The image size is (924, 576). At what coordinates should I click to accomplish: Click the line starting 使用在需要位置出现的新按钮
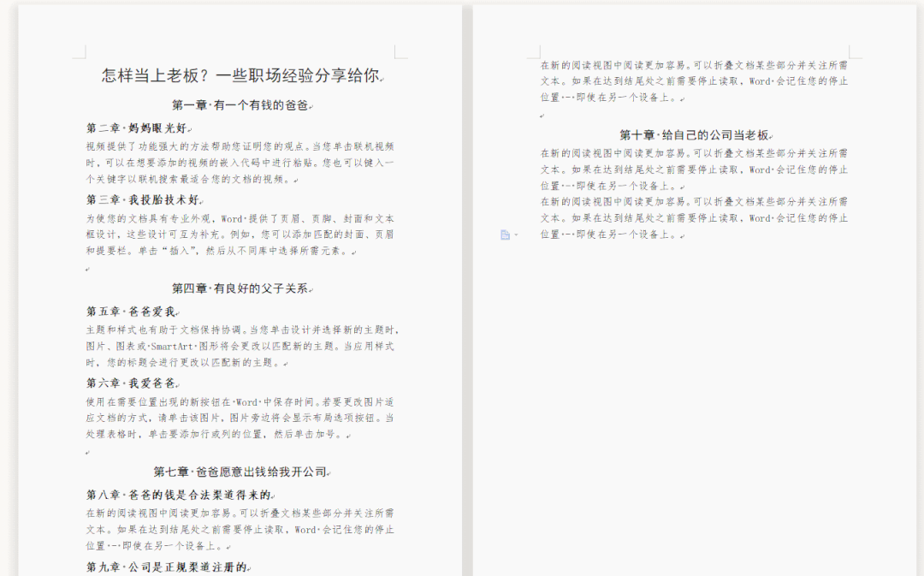[240, 402]
